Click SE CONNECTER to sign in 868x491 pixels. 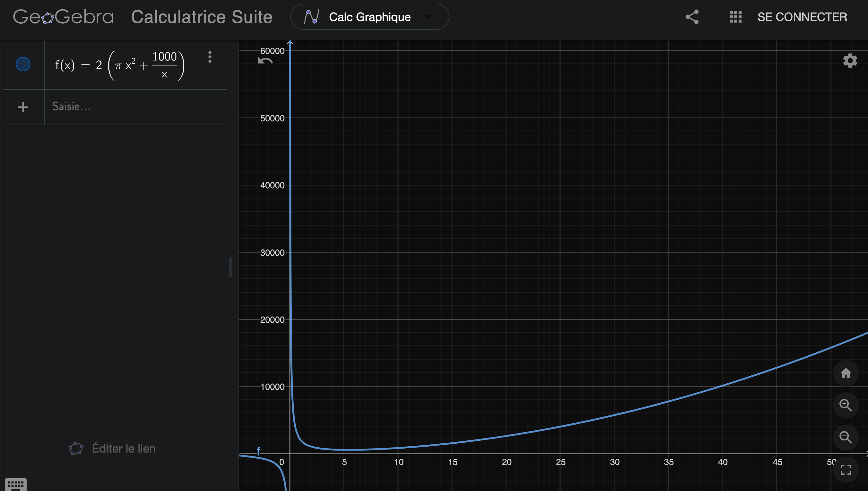802,17
